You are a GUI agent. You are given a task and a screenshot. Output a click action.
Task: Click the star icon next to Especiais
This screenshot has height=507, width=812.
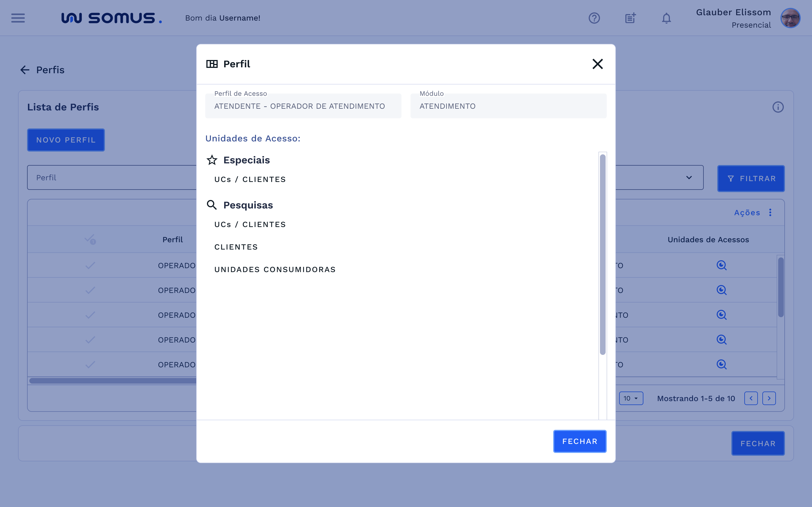pos(212,160)
